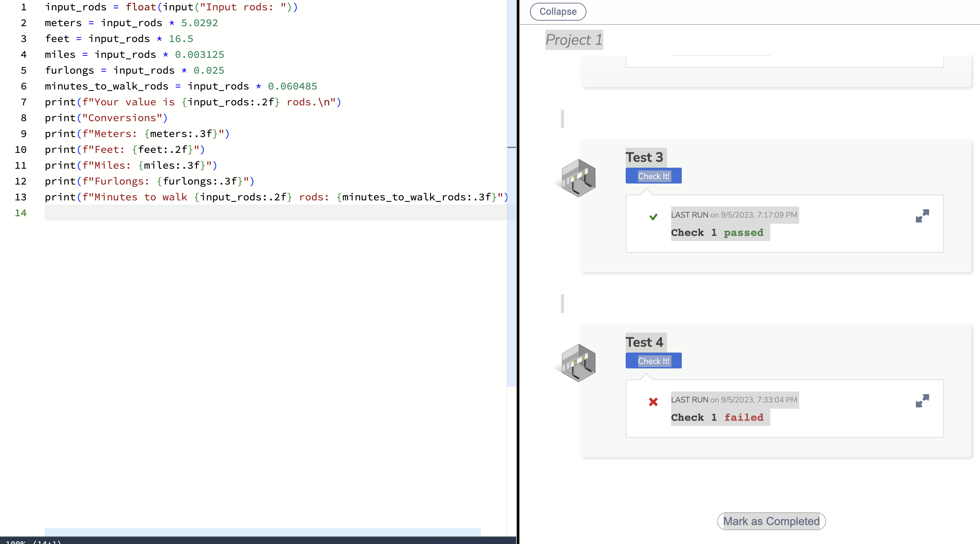The image size is (980, 544).
Task: Click the LAST RUN timestamp on Test 3
Action: [734, 215]
